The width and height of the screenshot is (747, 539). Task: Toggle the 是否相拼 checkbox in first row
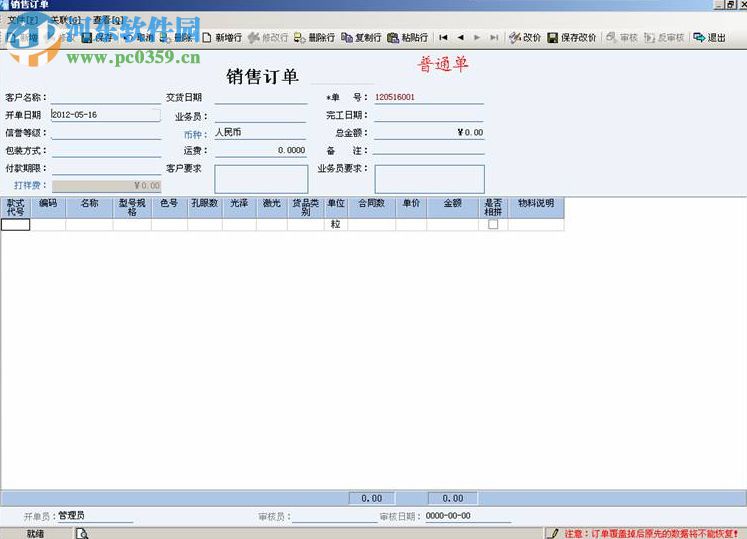493,224
